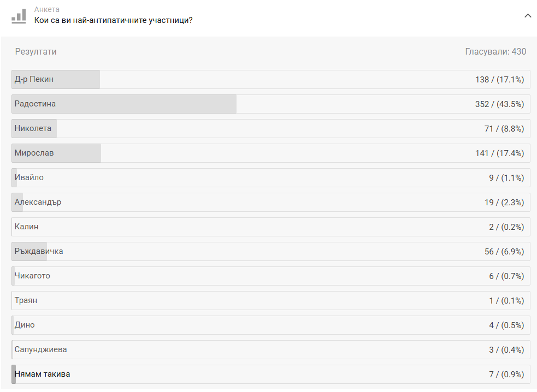Click the 352 / (43.5%) vote figure
Image resolution: width=537 pixels, height=392 pixels.
pos(499,104)
